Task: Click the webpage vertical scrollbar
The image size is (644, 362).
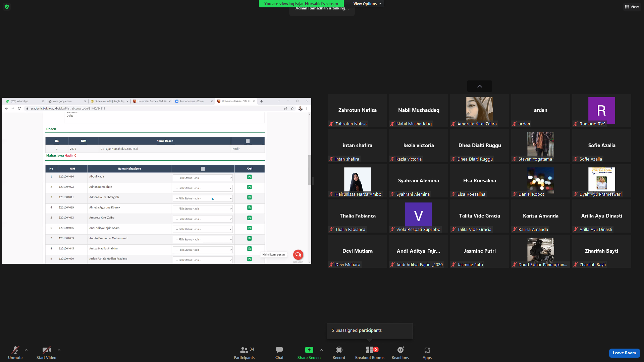Action: point(309,170)
